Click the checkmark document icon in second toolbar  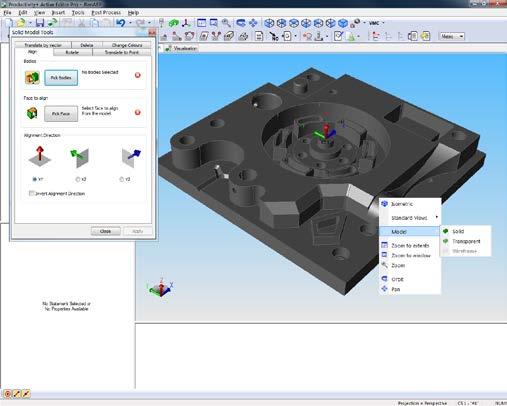pyautogui.click(x=338, y=36)
